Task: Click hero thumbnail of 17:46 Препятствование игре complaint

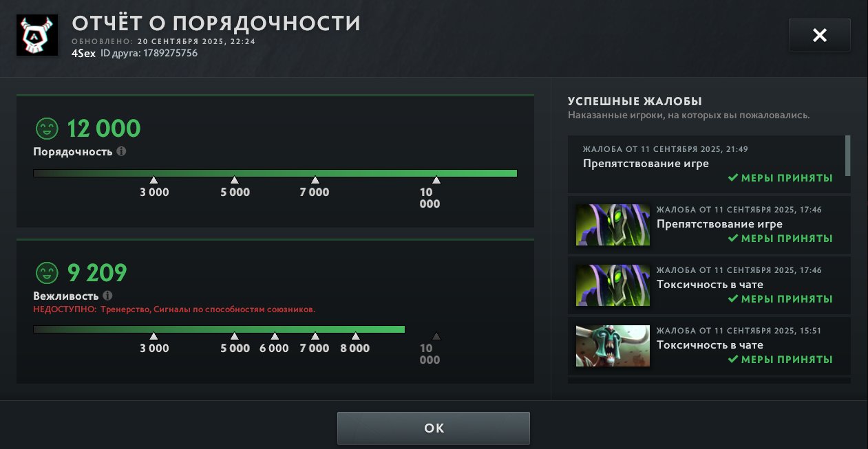Action: coord(613,225)
